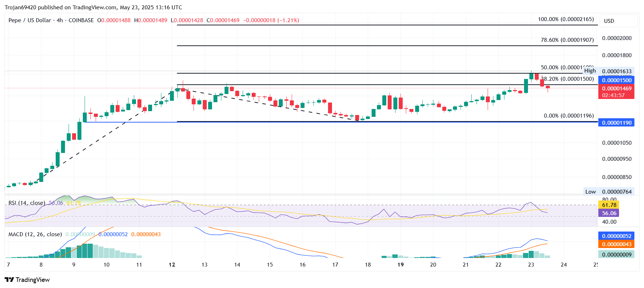Click bold date 19 on the time axis
The image size is (644, 288).
[x=401, y=265]
